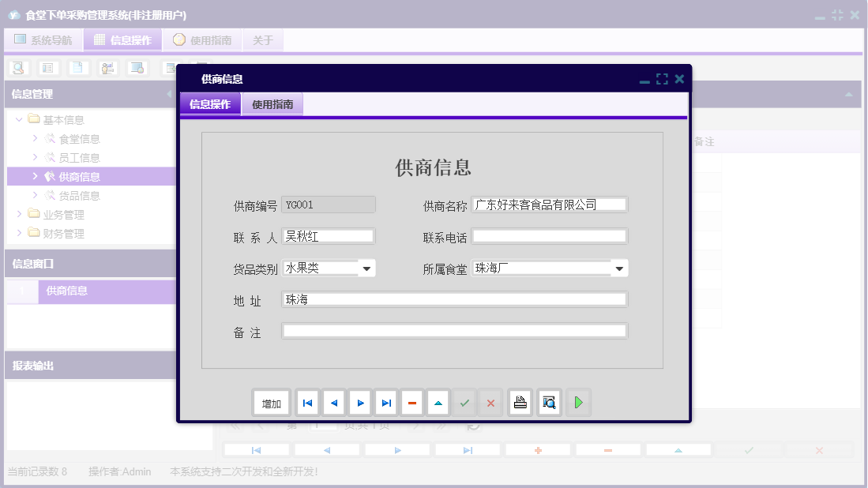868x488 pixels.
Task: Click the print icon below the supplier form
Action: tap(520, 402)
